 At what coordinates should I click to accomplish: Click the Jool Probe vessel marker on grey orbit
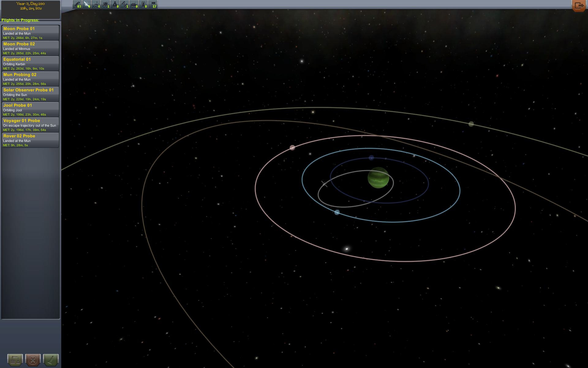point(324,184)
